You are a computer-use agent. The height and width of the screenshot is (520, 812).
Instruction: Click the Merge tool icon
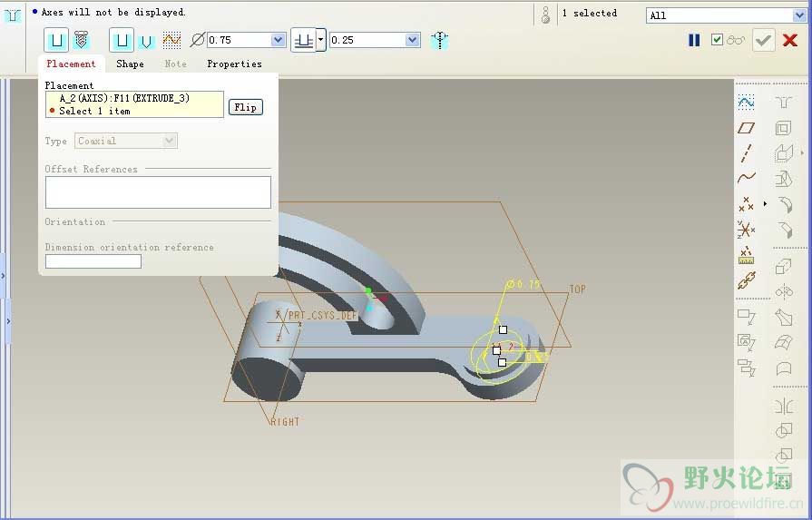tap(784, 431)
